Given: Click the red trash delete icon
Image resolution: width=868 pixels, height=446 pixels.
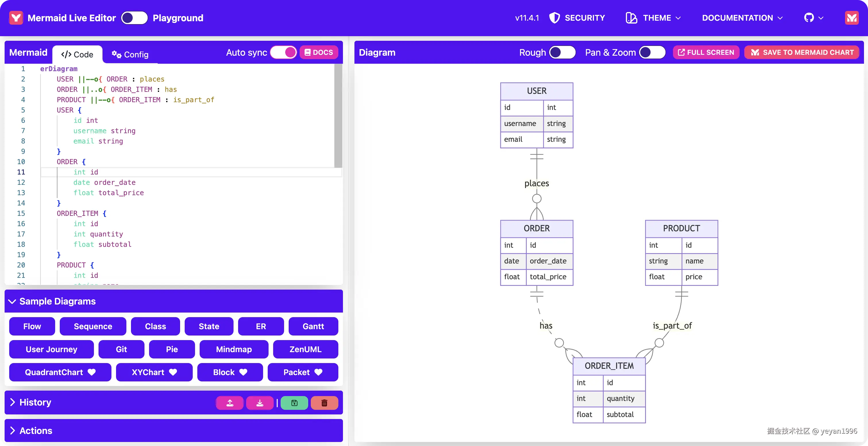Looking at the screenshot, I should coord(324,403).
